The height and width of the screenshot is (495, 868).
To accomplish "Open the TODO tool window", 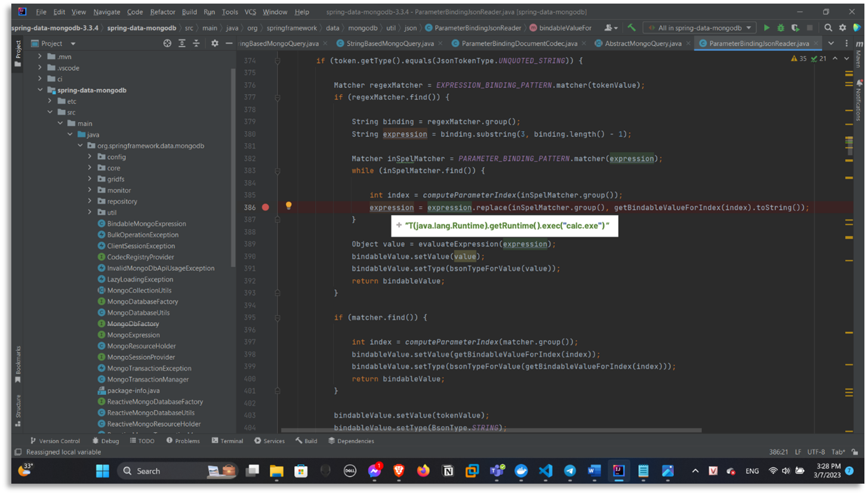I will (142, 441).
